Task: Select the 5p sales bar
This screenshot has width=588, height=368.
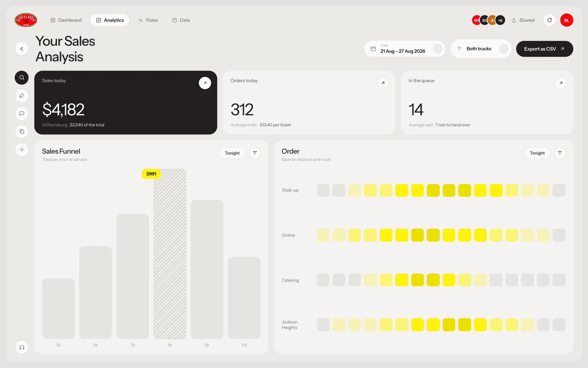Action: click(58, 309)
